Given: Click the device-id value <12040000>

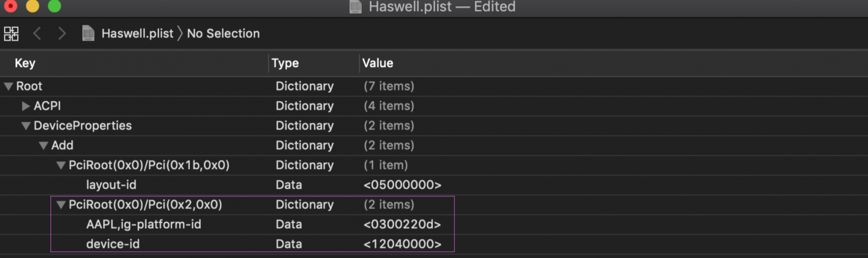Looking at the screenshot, I should click(402, 244).
